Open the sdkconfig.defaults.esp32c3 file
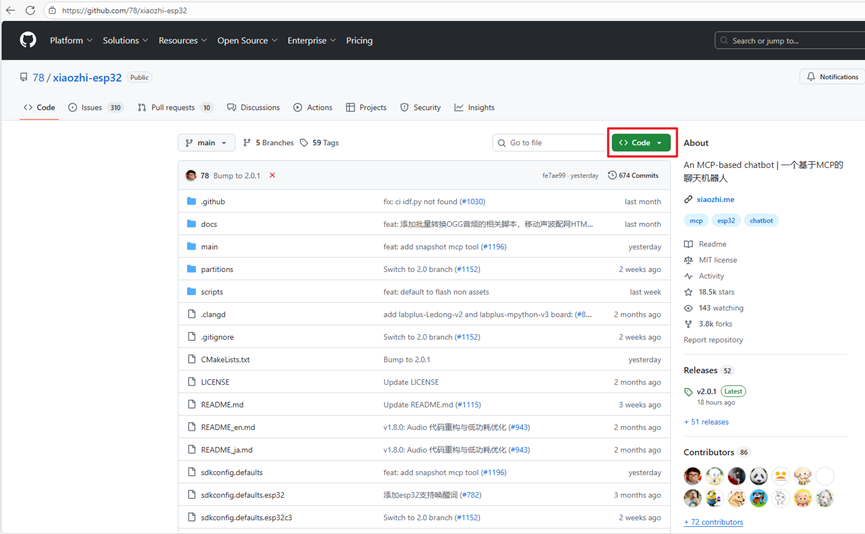The width and height of the screenshot is (865, 534). (247, 517)
